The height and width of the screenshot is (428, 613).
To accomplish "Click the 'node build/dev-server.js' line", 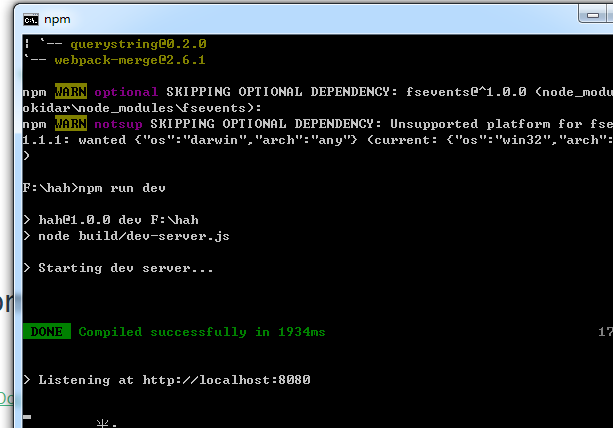I will [x=134, y=236].
